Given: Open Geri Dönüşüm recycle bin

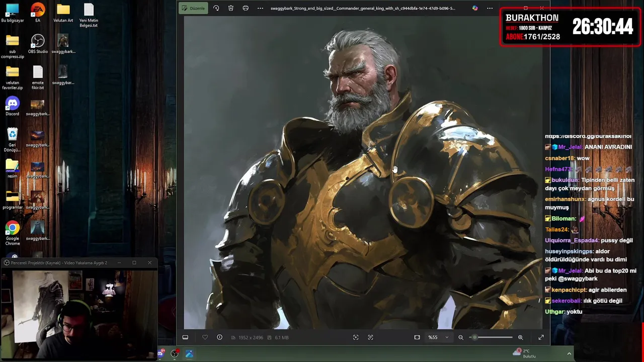Looking at the screenshot, I should click(13, 140).
